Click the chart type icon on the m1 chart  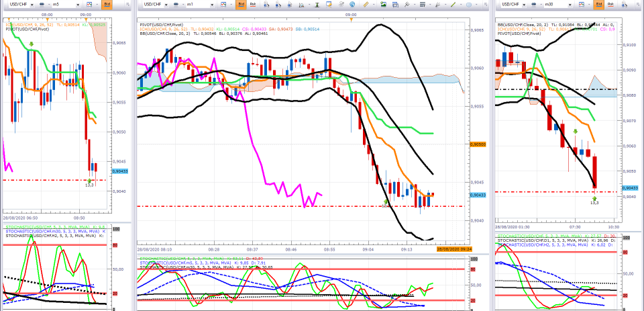(x=223, y=4)
